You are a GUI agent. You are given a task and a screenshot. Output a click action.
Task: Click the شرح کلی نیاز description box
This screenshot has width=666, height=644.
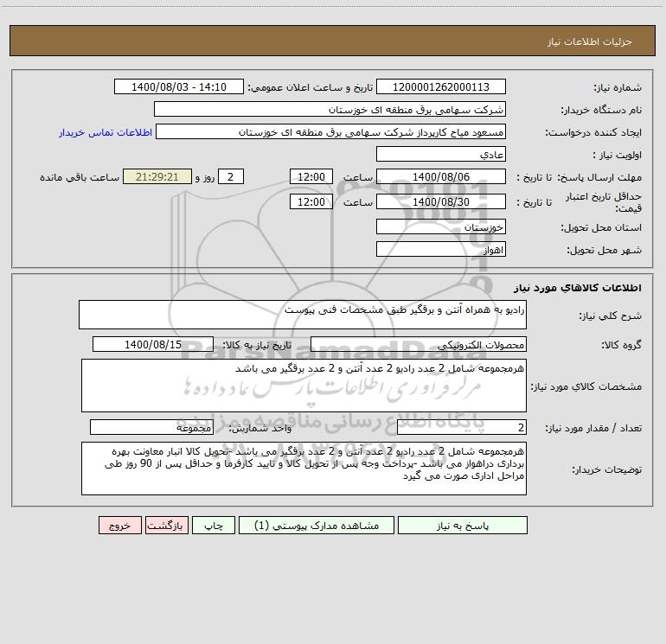click(x=303, y=315)
